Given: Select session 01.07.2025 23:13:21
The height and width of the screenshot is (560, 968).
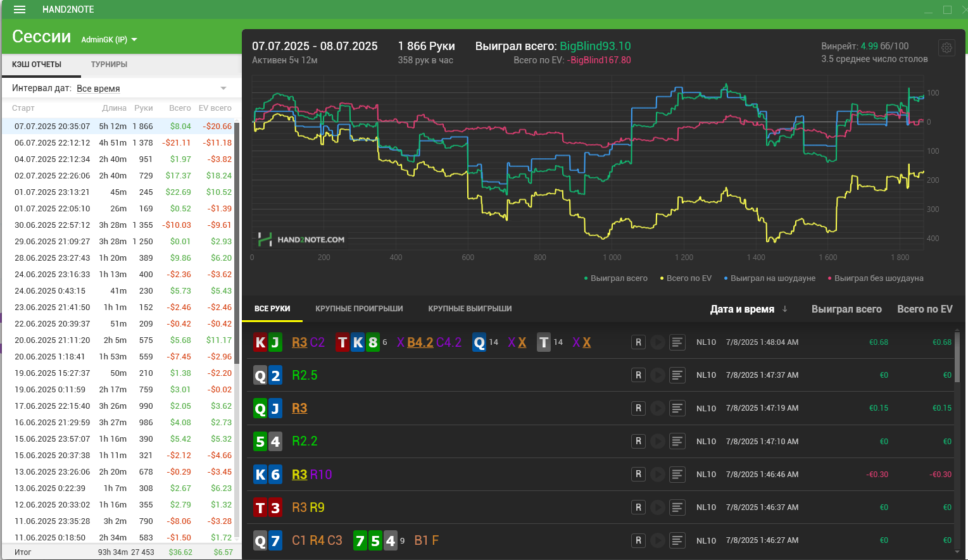Looking at the screenshot, I should [x=118, y=192].
